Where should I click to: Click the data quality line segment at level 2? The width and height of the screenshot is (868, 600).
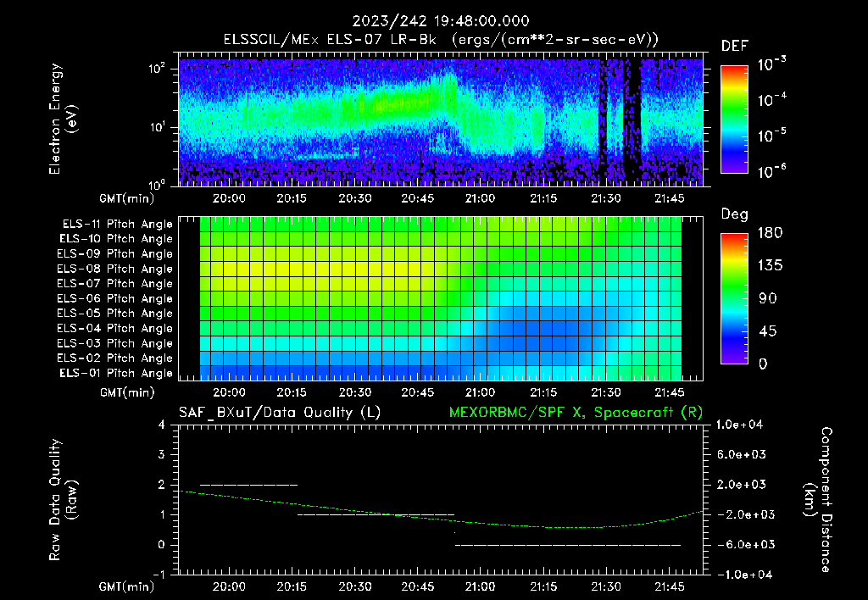(248, 486)
